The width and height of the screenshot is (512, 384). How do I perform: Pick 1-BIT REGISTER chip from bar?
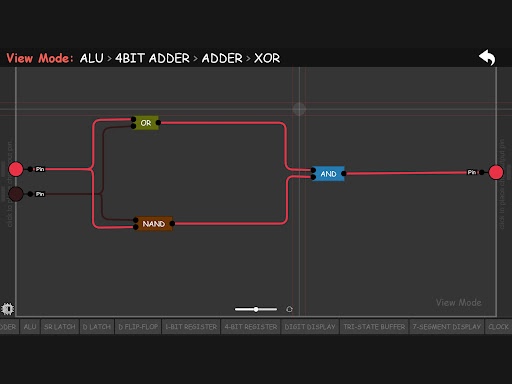191,327
